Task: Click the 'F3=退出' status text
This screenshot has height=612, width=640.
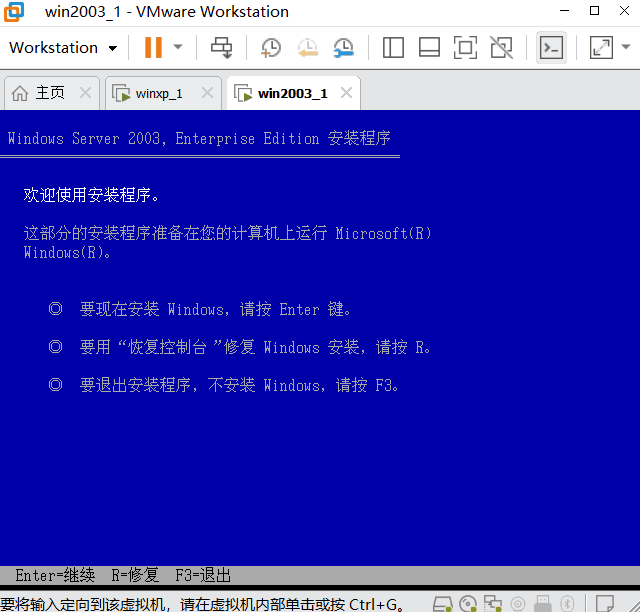Action: (203, 575)
